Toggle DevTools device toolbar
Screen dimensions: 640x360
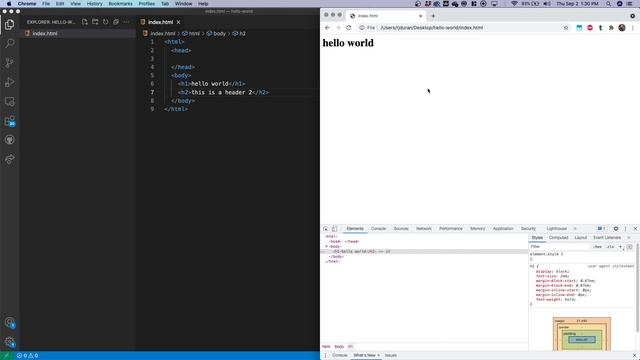(334, 229)
